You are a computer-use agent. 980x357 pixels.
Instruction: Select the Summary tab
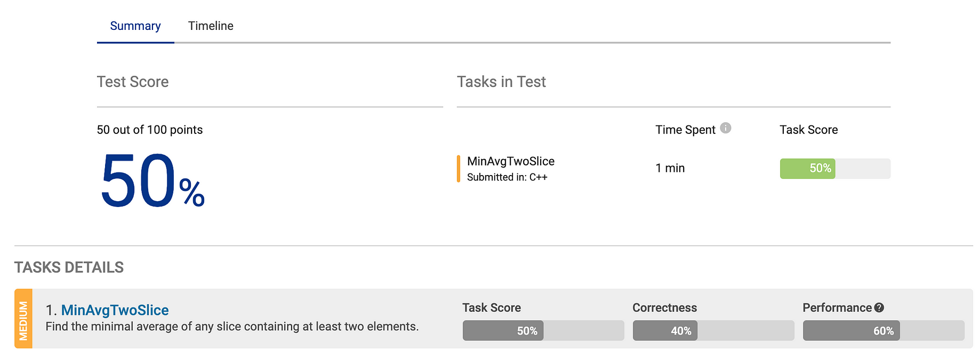(135, 26)
